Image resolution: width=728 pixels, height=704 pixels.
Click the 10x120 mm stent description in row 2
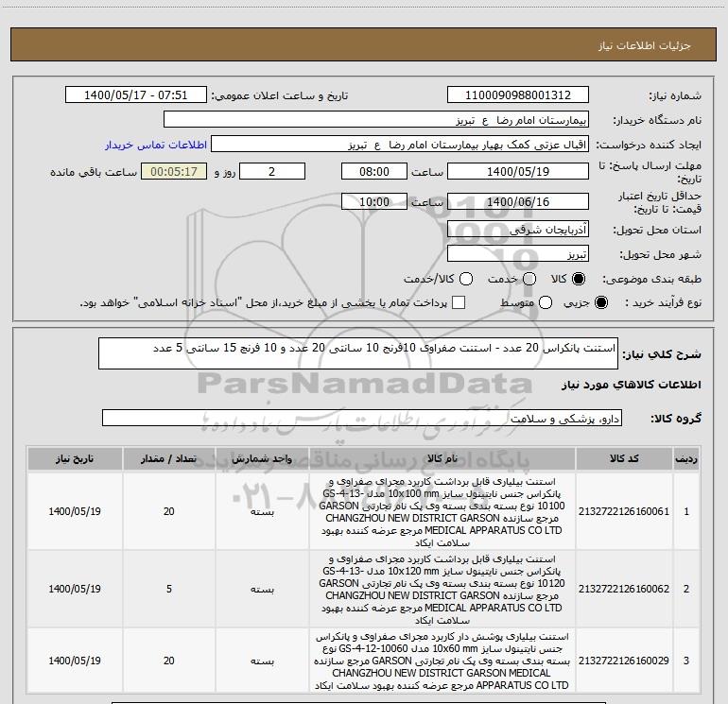coord(442,590)
